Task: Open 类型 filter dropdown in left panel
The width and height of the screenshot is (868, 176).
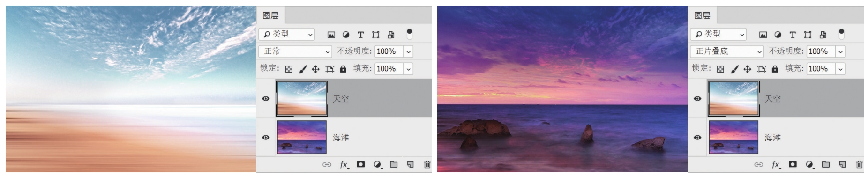Action: click(287, 34)
